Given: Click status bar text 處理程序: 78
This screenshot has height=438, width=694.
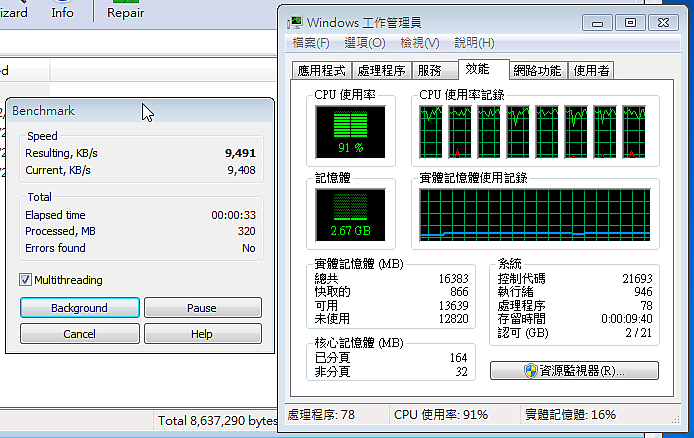Looking at the screenshot, I should pos(321,415).
